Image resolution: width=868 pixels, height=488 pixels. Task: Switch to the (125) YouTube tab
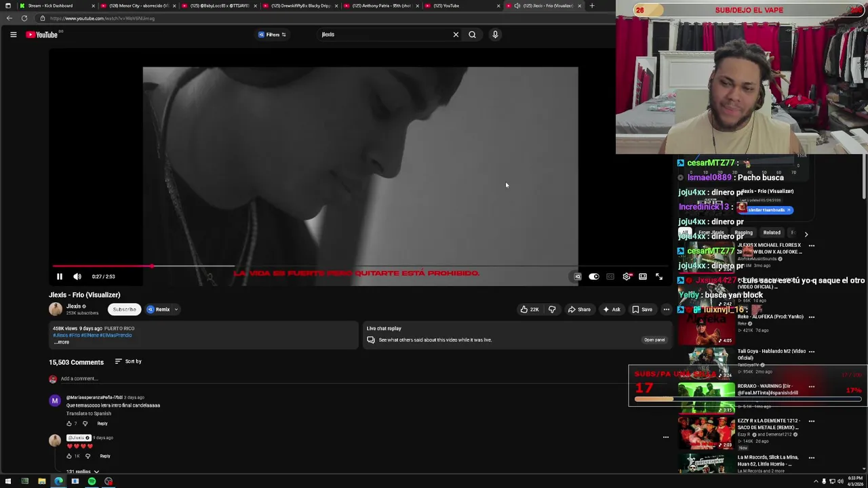463,5
